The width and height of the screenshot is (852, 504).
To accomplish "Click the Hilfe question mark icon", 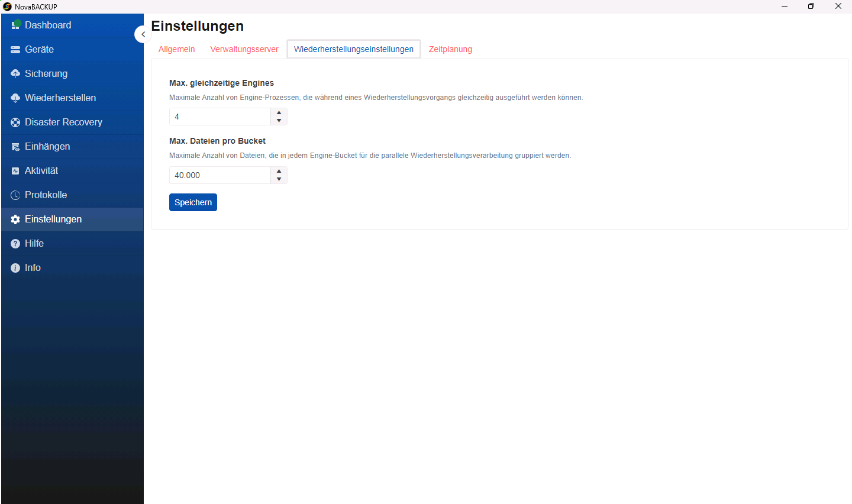I will tap(15, 244).
